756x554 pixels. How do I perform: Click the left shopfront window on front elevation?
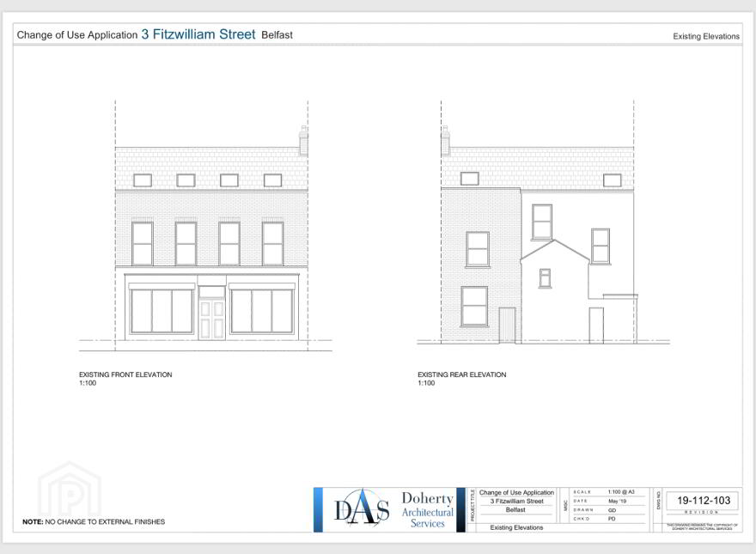pos(162,311)
